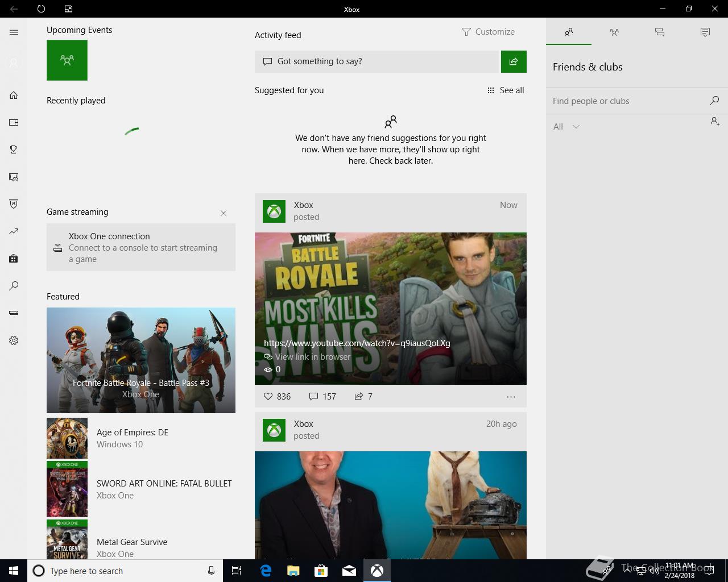Open Microsoft Edge from the taskbar
The width and height of the screenshot is (728, 582).
(265, 571)
